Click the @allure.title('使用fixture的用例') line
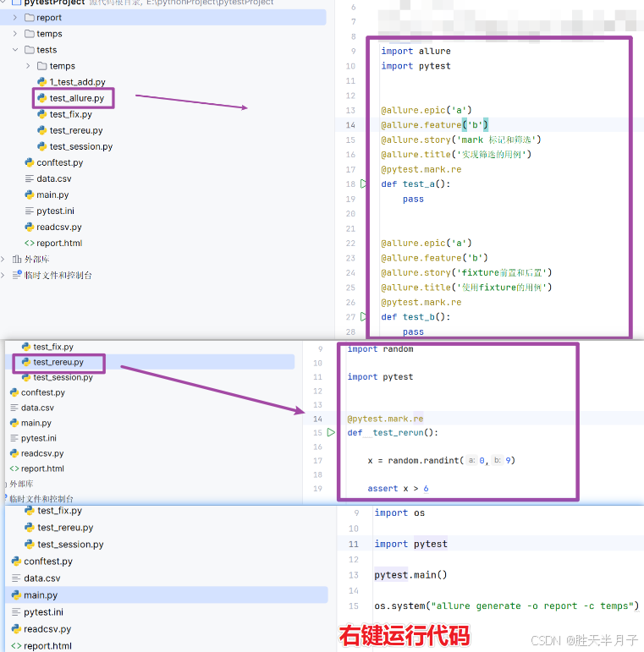Viewport: 644px width, 652px height. (x=466, y=288)
